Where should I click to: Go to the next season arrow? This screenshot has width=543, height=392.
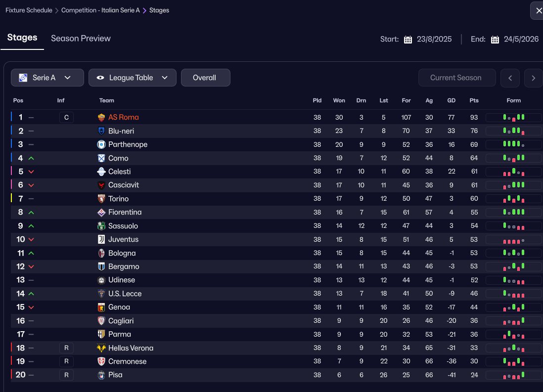533,78
